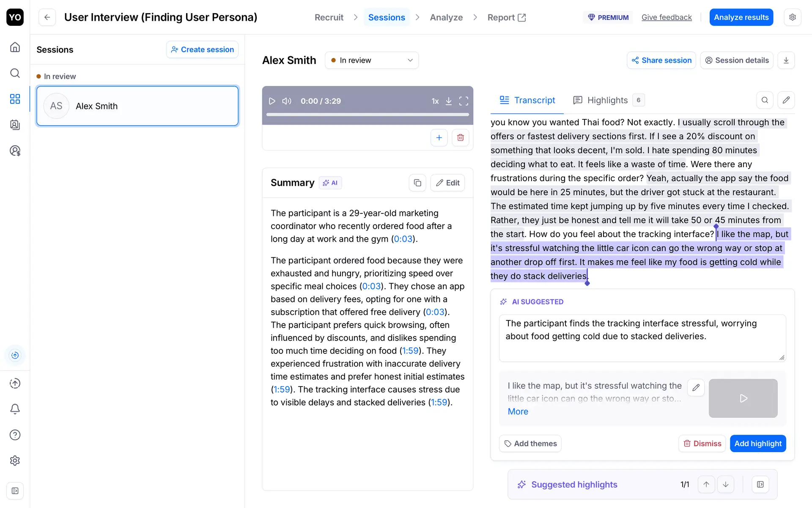Screen dimensions: 812x508
Task: Copy the AI summary text
Action: coord(417,183)
